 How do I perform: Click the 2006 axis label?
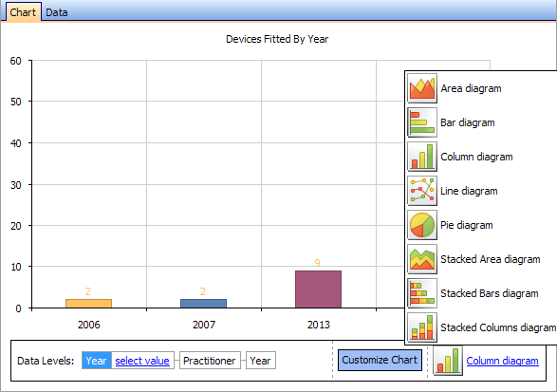[x=89, y=325]
